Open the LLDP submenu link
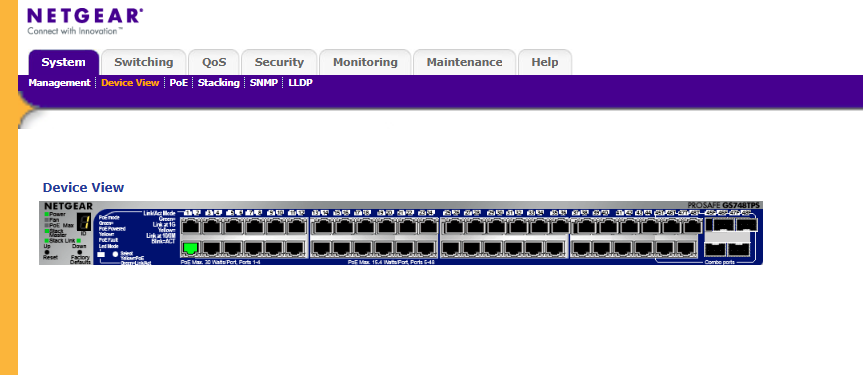 (x=301, y=83)
